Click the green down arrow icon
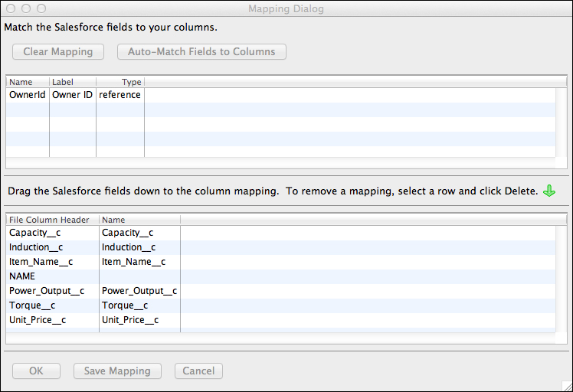The width and height of the screenshot is (573, 392). click(x=548, y=191)
